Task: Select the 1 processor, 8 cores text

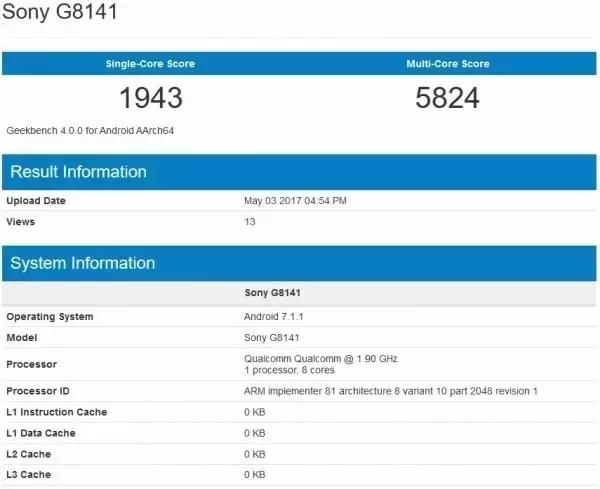Action: pos(289,370)
